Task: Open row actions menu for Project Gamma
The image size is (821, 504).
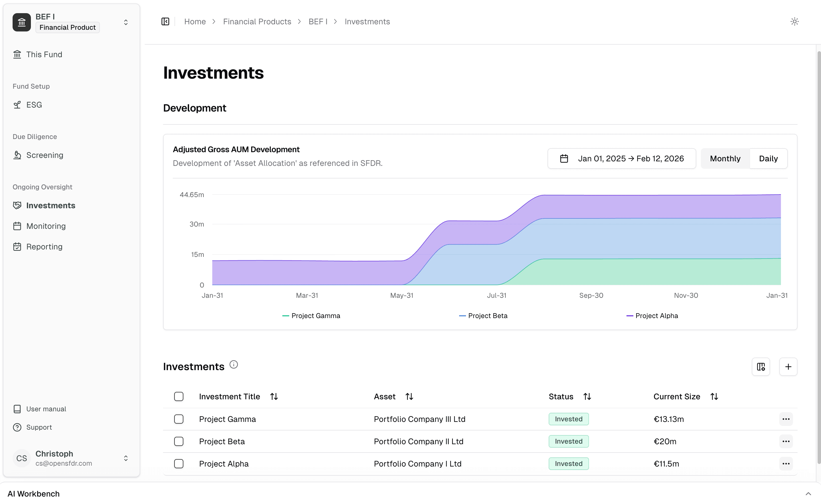Action: click(x=786, y=419)
